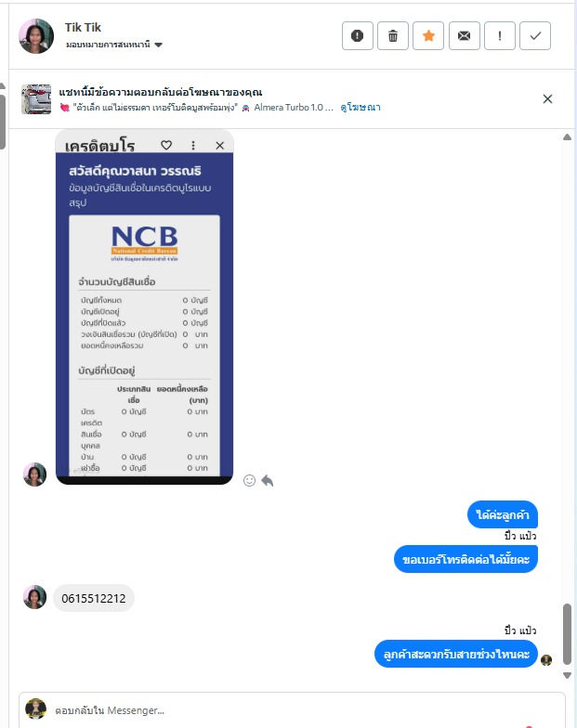Expand the assign conversation dropdown
This screenshot has width=577, height=728.
point(114,45)
